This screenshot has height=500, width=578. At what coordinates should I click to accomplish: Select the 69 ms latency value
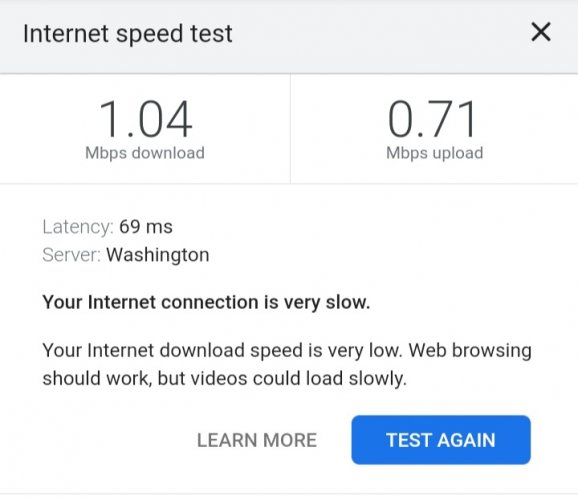[x=146, y=226]
